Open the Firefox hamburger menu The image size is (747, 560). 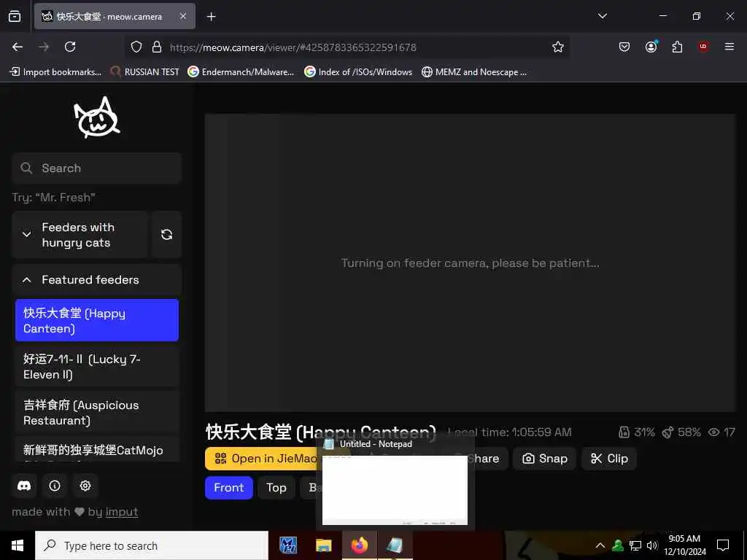(x=729, y=47)
